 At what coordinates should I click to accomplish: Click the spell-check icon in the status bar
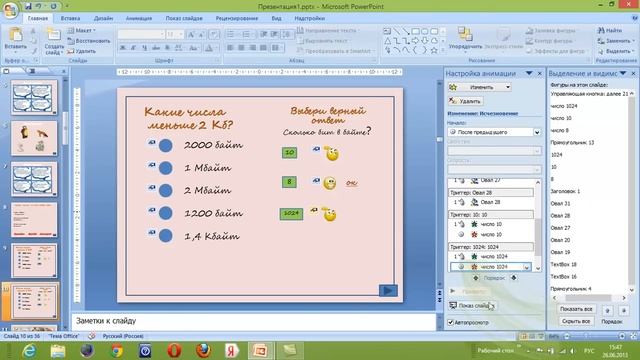(91, 336)
